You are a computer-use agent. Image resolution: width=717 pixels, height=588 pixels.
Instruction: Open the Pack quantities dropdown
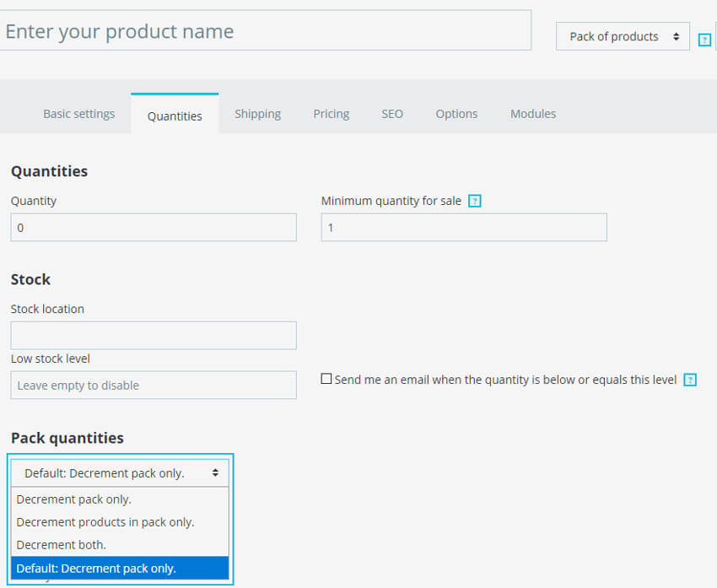[x=120, y=472]
